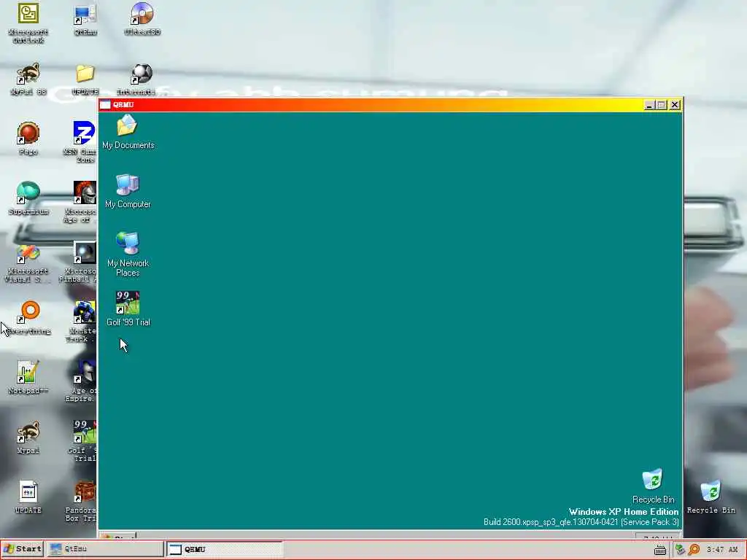Open the host Start menu
Image resolution: width=747 pixels, height=560 pixels.
23,549
